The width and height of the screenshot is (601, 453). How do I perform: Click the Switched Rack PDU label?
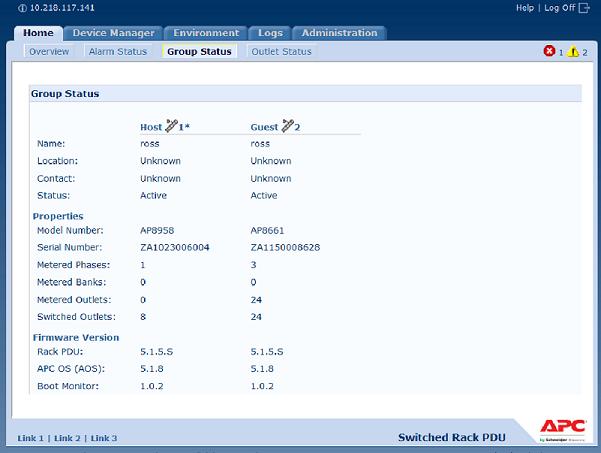452,437
